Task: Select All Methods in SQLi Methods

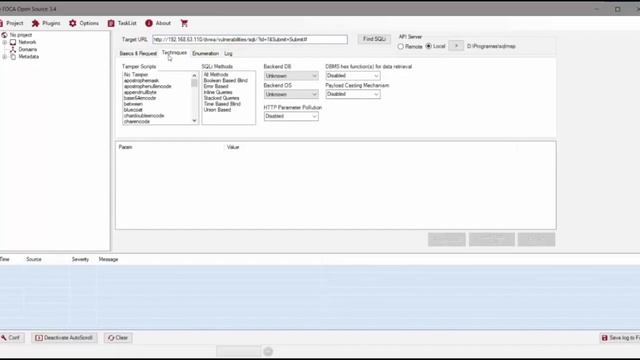Action: click(x=216, y=75)
